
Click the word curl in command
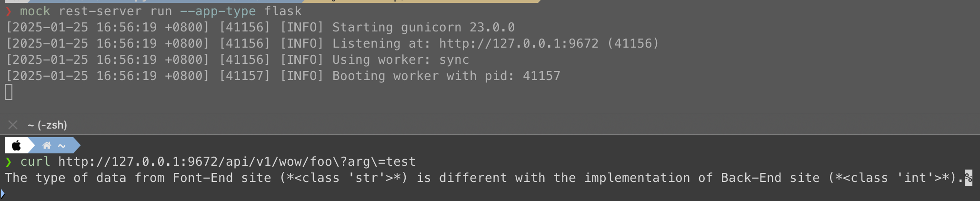(x=35, y=162)
